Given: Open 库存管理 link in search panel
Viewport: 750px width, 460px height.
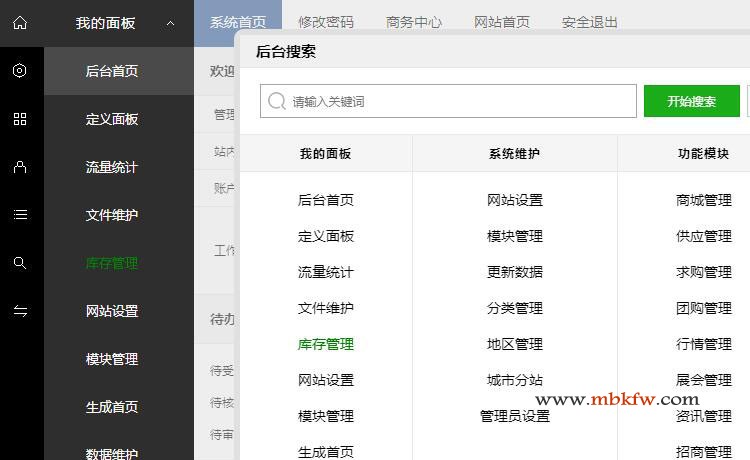Looking at the screenshot, I should (326, 344).
